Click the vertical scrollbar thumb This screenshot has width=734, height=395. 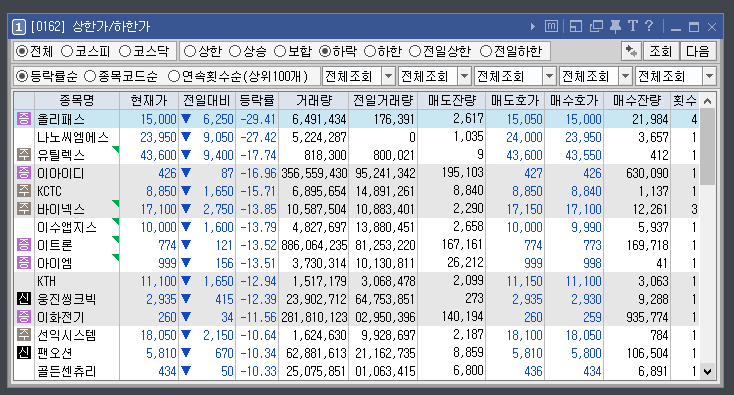point(707,147)
